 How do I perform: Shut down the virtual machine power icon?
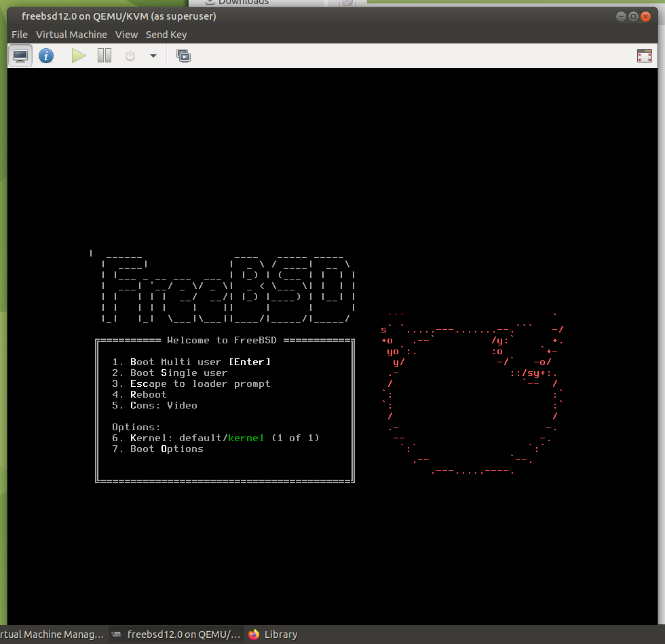coord(130,56)
